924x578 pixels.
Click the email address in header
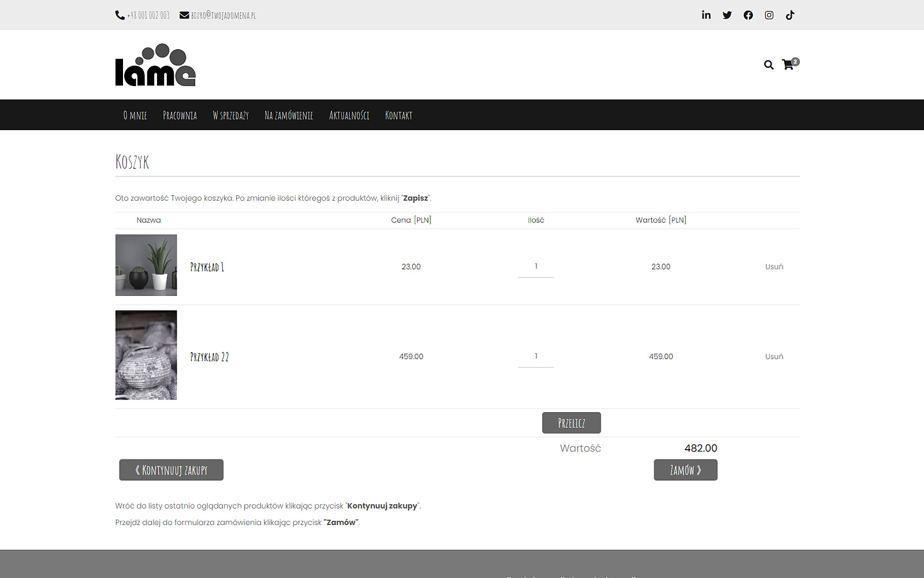[223, 16]
